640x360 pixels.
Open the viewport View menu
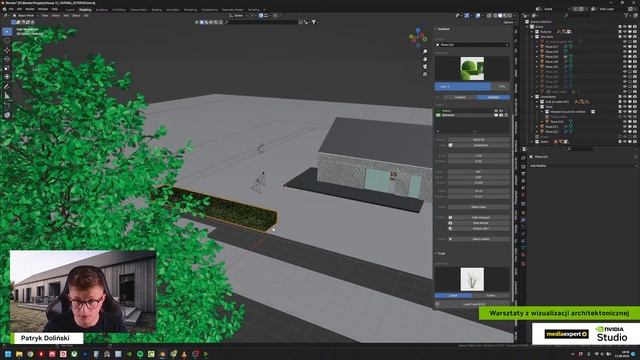45,16
